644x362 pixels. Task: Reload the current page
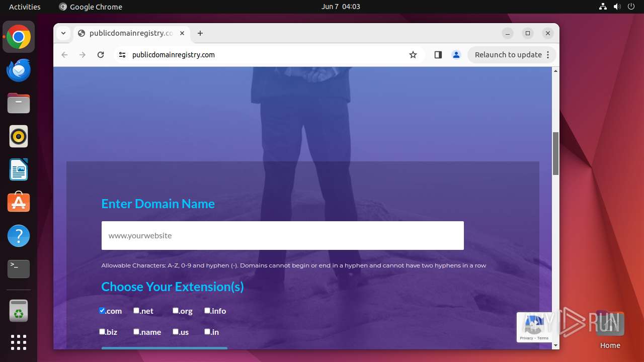pos(101,55)
